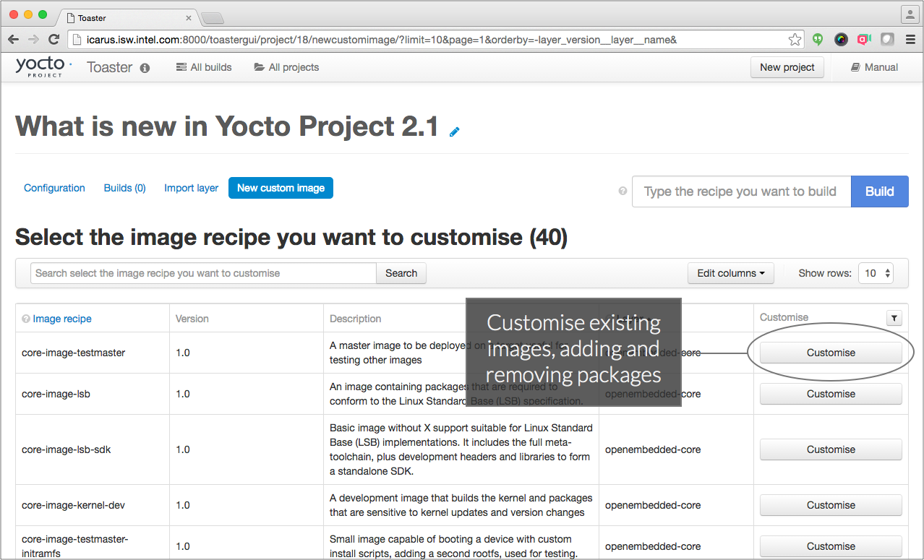Click help icon next to Image recipe header
This screenshot has width=924, height=560.
coord(26,319)
